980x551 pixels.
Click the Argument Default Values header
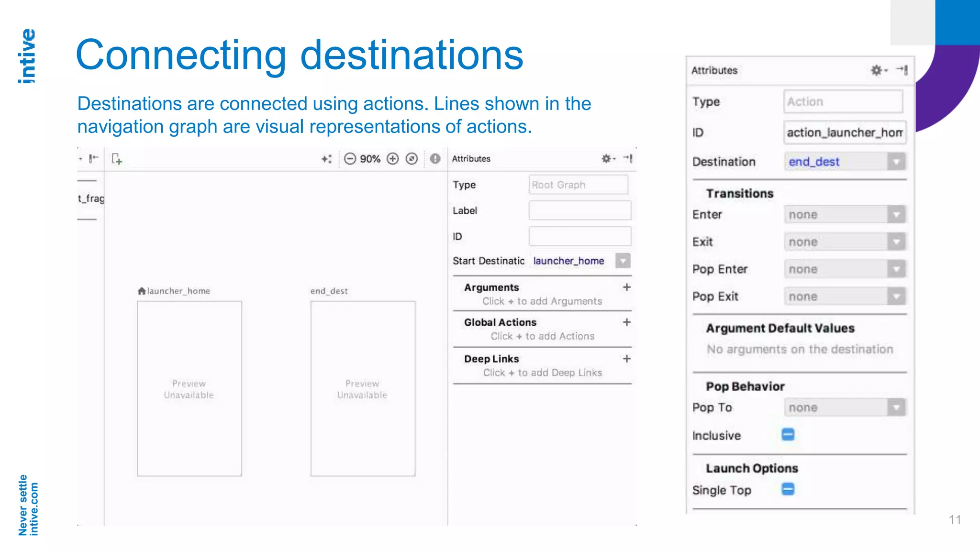pos(780,328)
